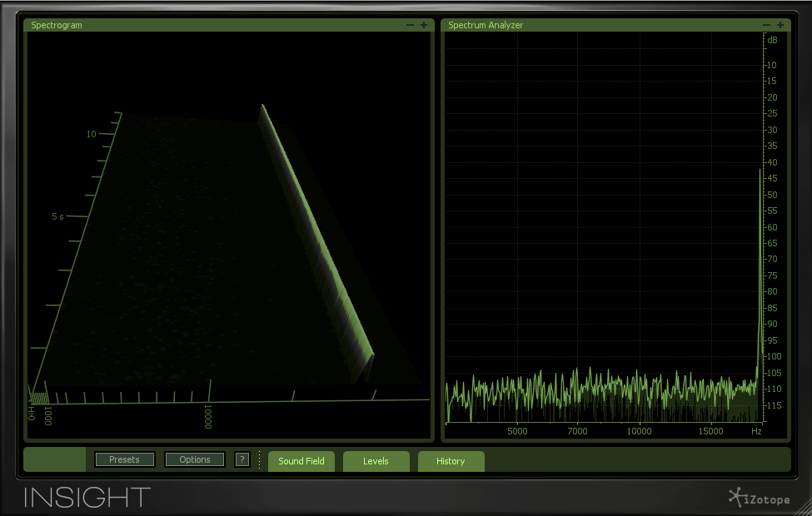Toggle the Levels meter
Image resolution: width=812 pixels, height=516 pixels.
click(x=376, y=461)
